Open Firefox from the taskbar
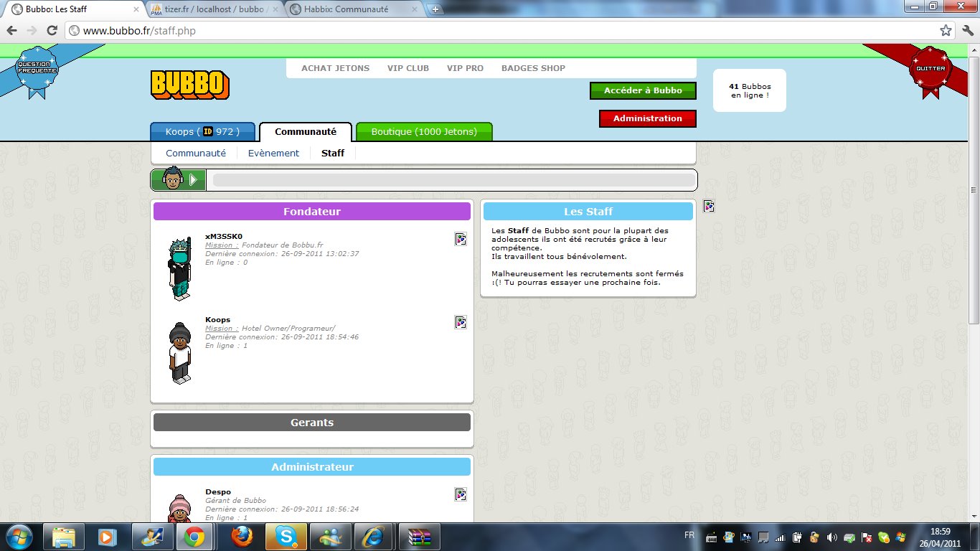980x551 pixels. (x=242, y=537)
